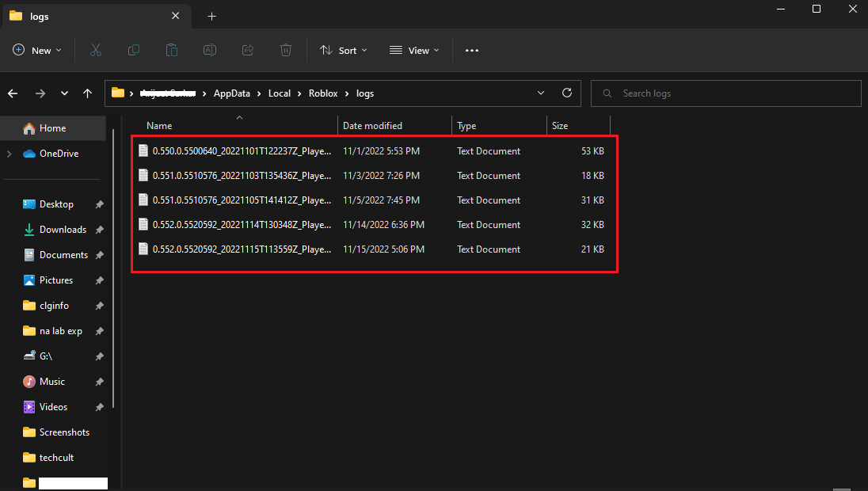Click the Copy icon in toolbar
Viewport: 868px width, 491px height.
tap(134, 50)
